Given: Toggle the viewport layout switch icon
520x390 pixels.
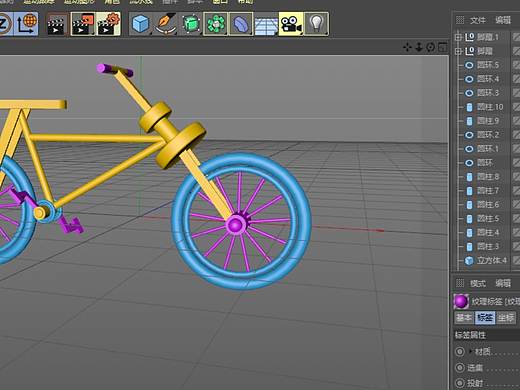Looking at the screenshot, I should click(442, 47).
